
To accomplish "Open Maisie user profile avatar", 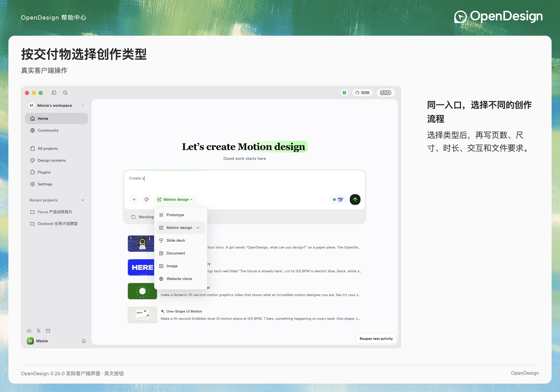I will pyautogui.click(x=30, y=341).
